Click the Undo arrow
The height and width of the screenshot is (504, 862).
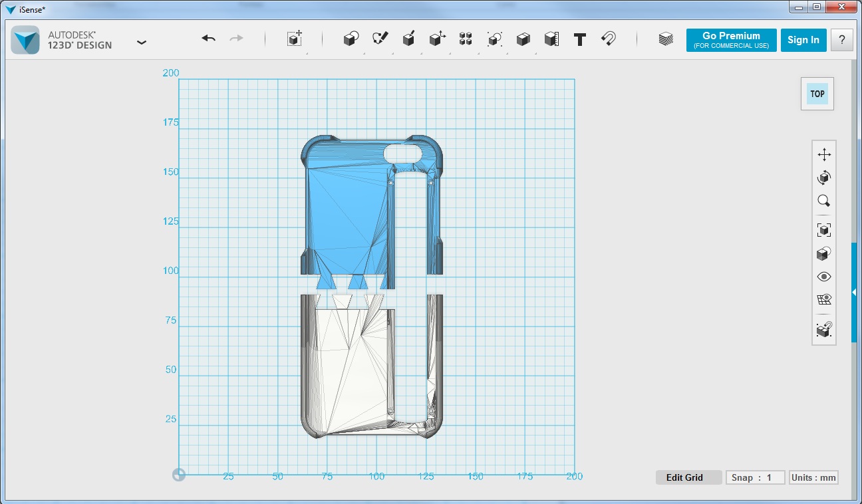pos(209,39)
